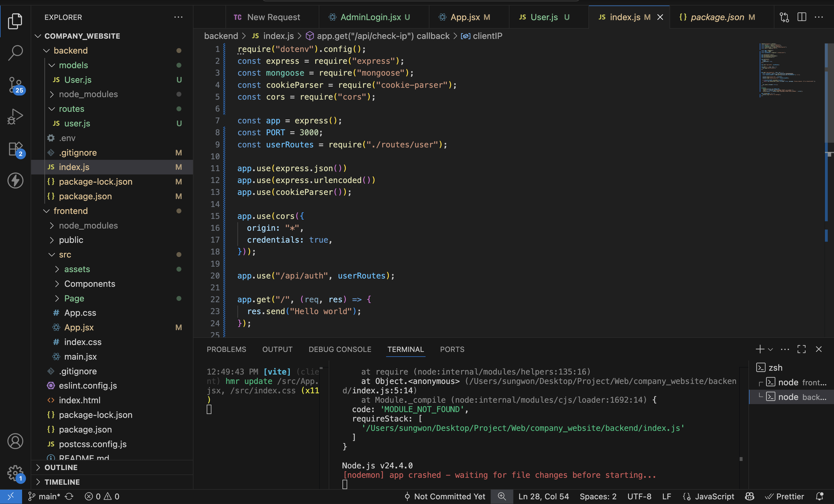This screenshot has height=504, width=834.
Task: Open the Run and Debug view
Action: point(15,117)
